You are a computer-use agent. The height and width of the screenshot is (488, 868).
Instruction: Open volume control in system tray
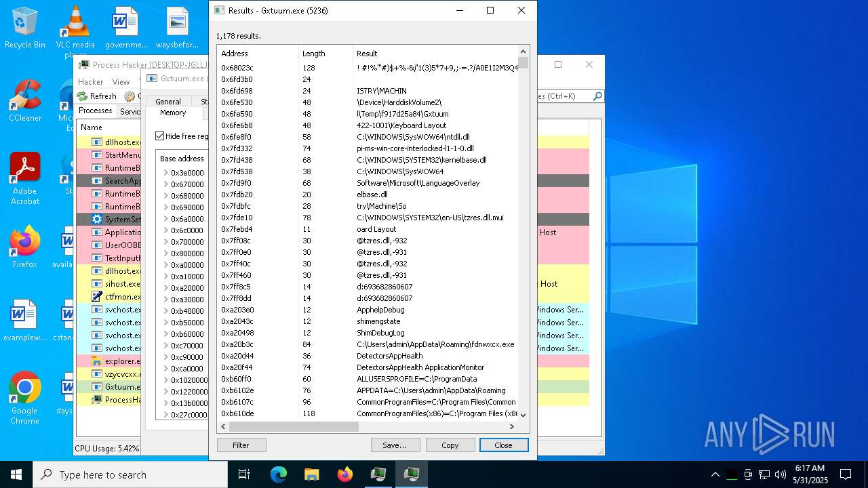[781, 474]
